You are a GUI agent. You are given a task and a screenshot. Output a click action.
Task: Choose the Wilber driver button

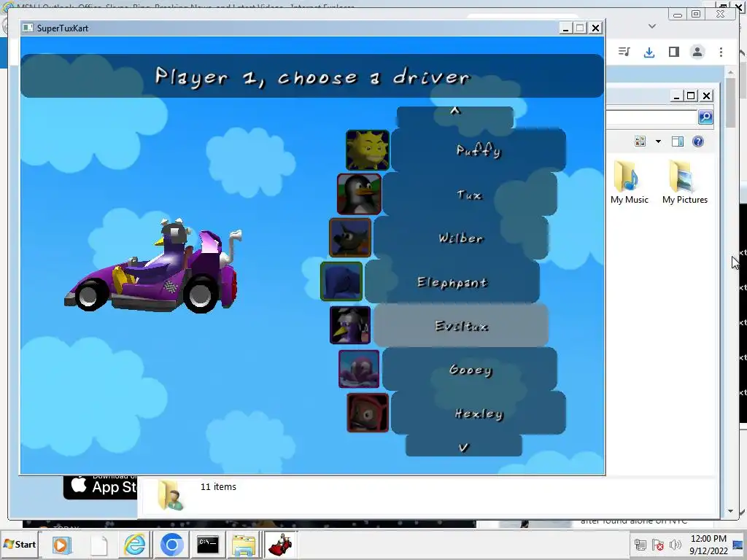pyautogui.click(x=461, y=238)
